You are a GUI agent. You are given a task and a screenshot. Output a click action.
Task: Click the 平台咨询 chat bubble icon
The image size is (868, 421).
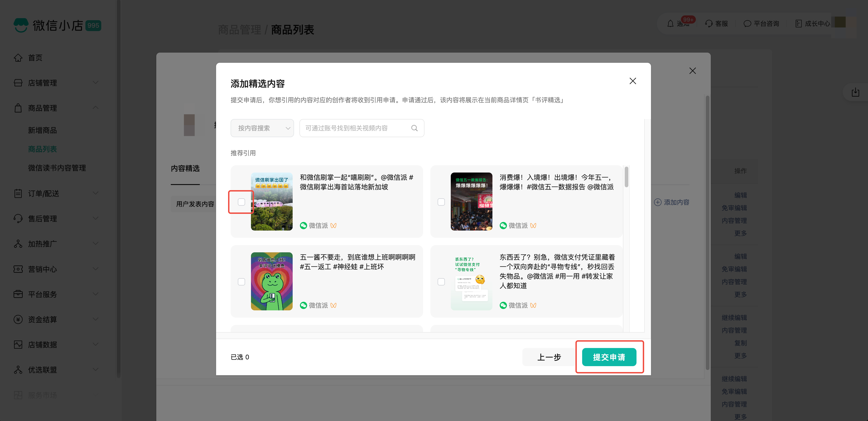(x=747, y=24)
